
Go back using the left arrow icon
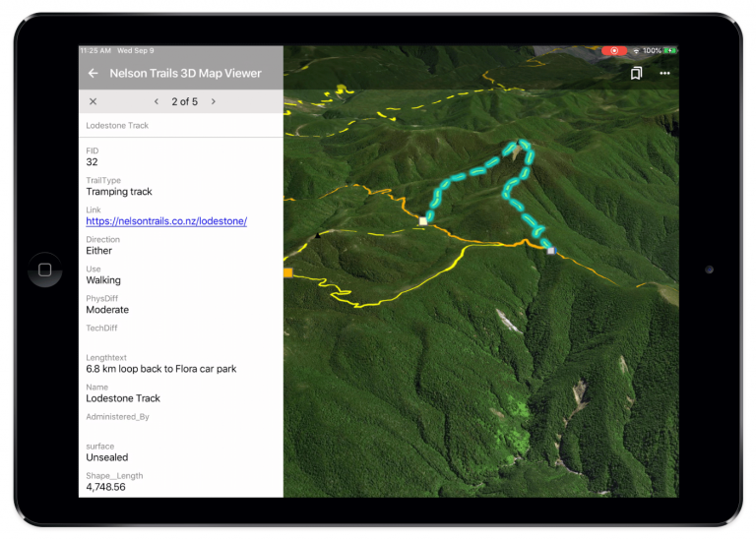pyautogui.click(x=94, y=73)
